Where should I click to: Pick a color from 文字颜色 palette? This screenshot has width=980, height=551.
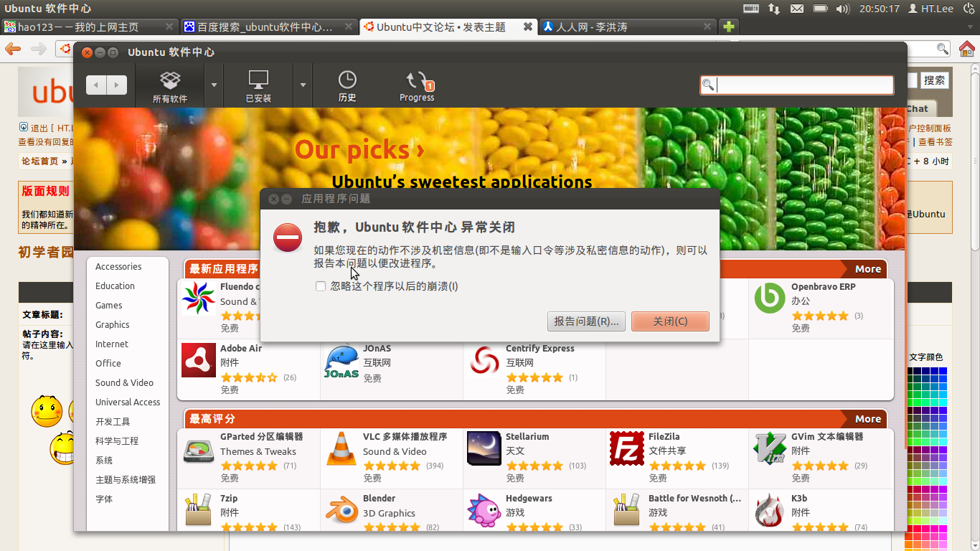pyautogui.click(x=928, y=459)
